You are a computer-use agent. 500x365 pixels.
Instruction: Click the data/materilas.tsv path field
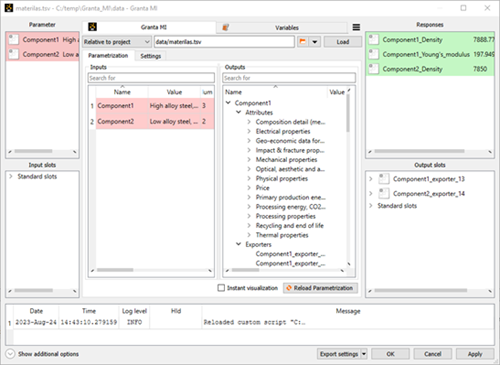pyautogui.click(x=224, y=42)
